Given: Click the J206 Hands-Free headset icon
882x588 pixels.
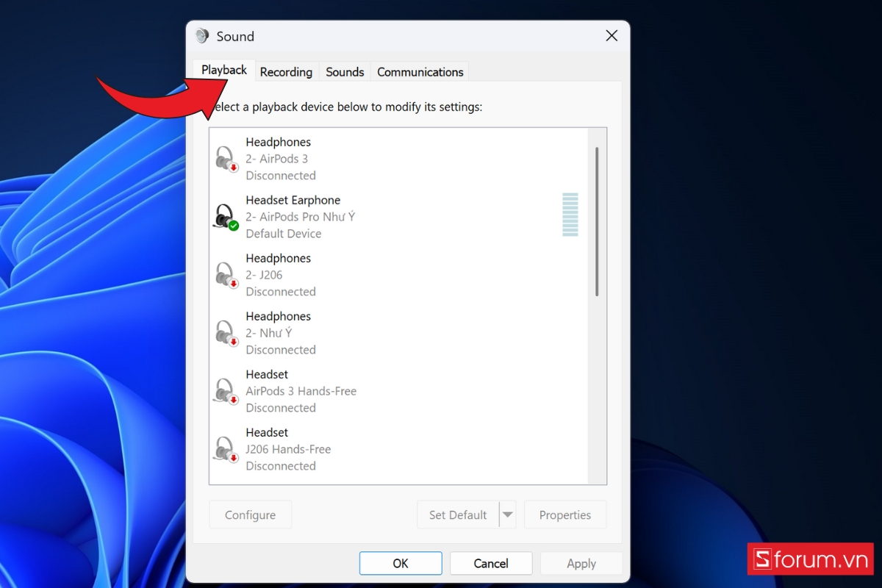Looking at the screenshot, I should (226, 448).
